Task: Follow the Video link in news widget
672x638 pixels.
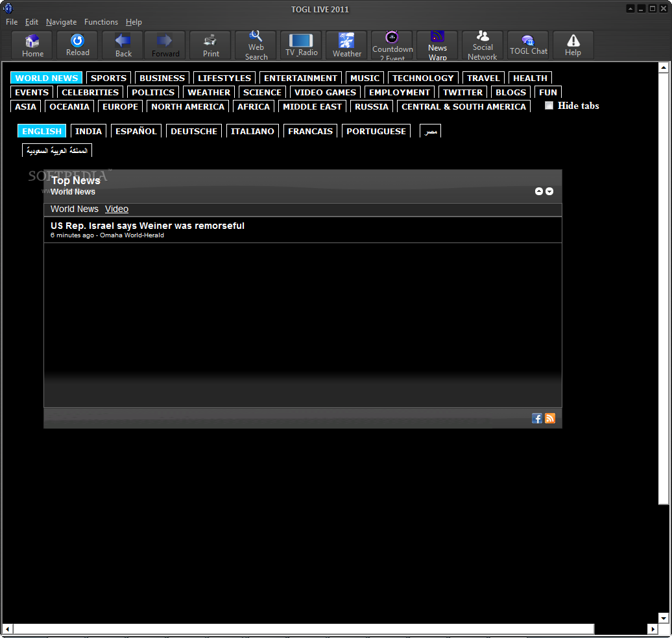Action: (x=117, y=209)
